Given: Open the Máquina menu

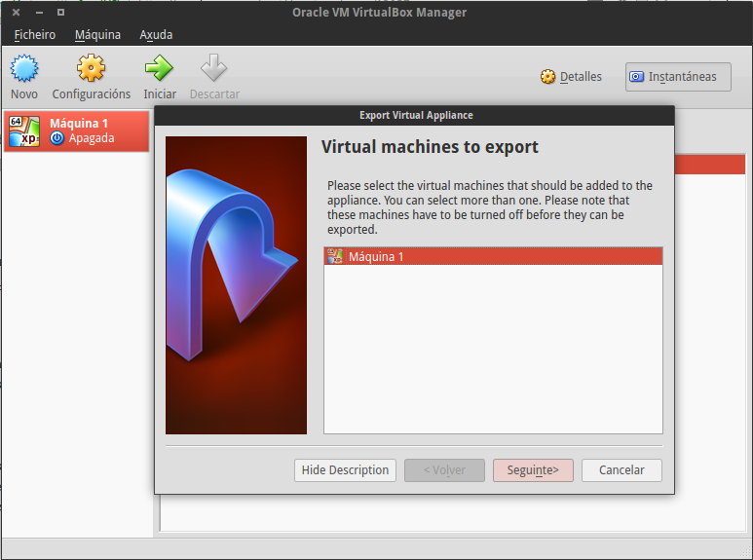Looking at the screenshot, I should click(97, 35).
